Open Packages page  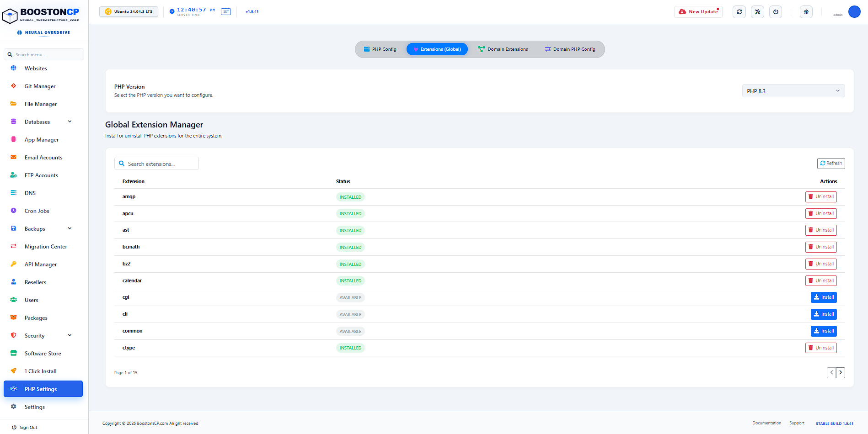tap(36, 318)
